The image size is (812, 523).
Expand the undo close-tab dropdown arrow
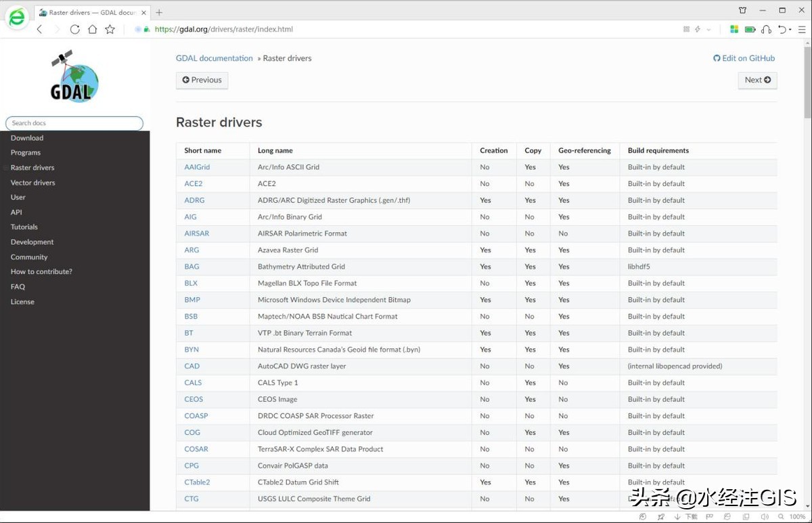pos(791,30)
